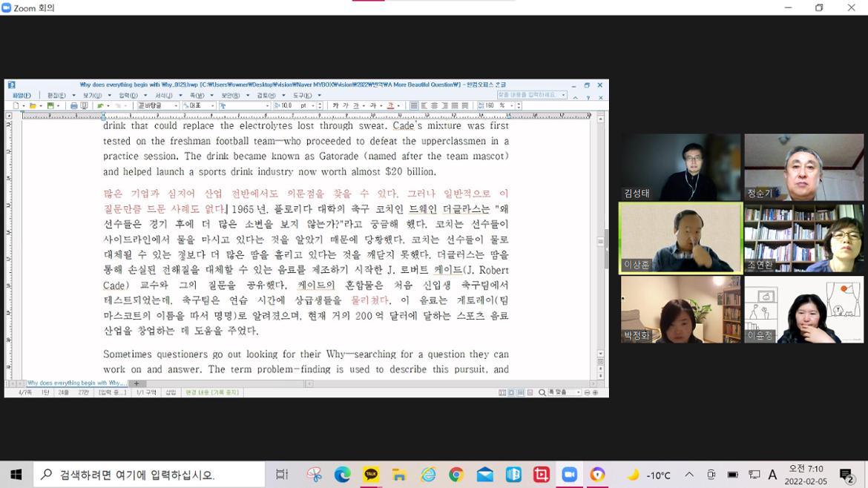The image size is (868, 488).
Task: Click the track changes status bar button
Action: tap(212, 392)
